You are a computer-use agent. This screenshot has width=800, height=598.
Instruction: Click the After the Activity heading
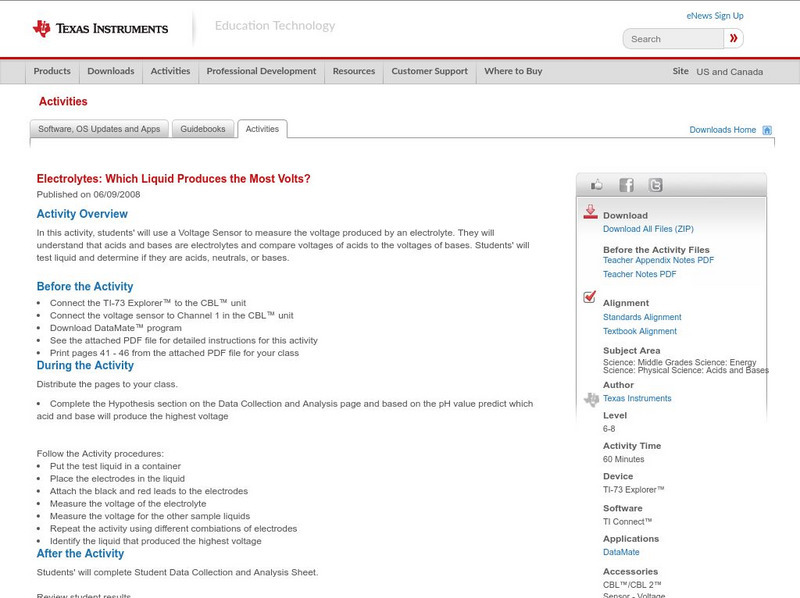click(80, 554)
